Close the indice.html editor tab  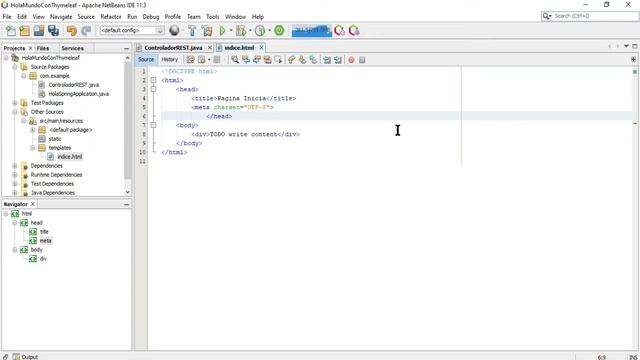click(x=262, y=48)
